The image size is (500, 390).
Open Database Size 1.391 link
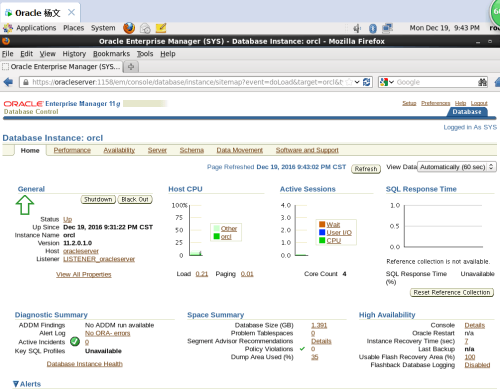coord(319,325)
